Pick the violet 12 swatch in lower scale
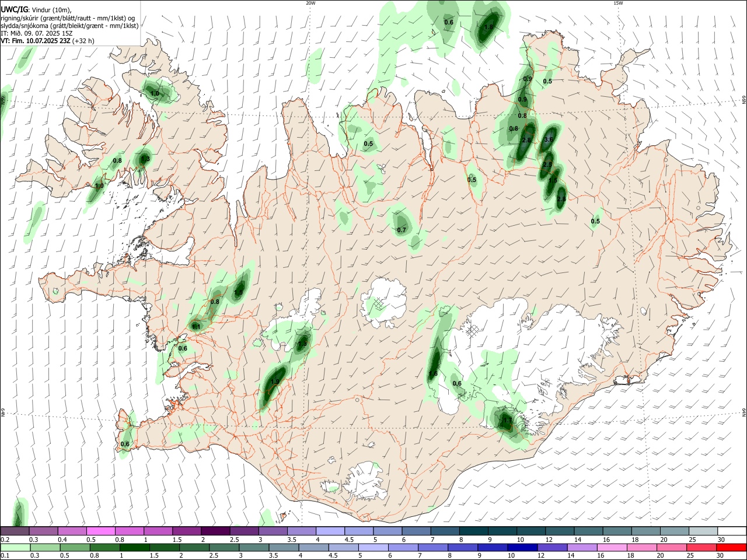Image resolution: width=747 pixels, height=560 pixels. (x=551, y=547)
